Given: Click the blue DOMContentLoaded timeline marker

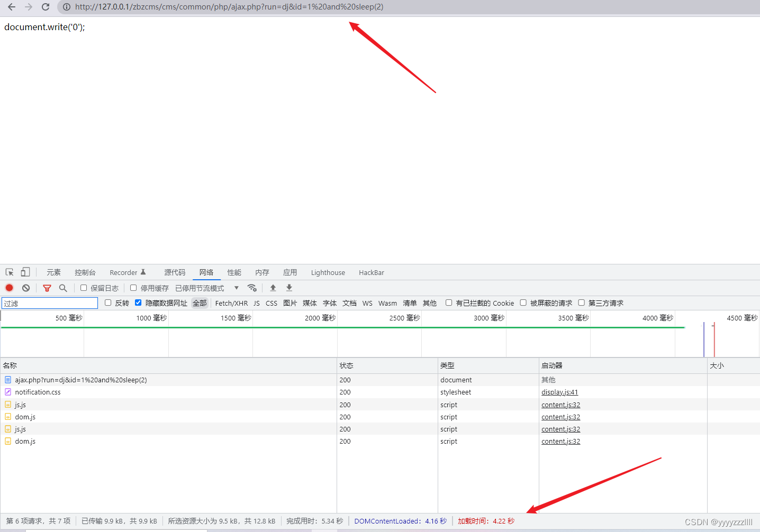Looking at the screenshot, I should pyautogui.click(x=704, y=340).
